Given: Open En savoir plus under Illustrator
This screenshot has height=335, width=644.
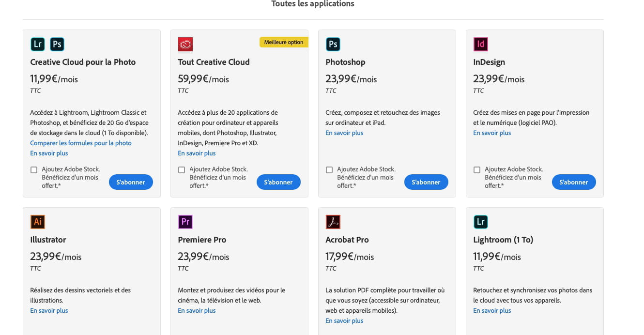Looking at the screenshot, I should 49,310.
